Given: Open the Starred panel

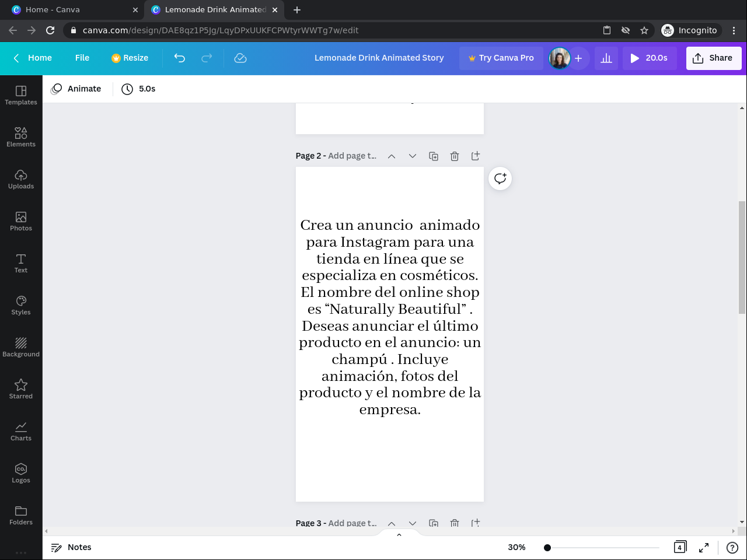Looking at the screenshot, I should point(21,388).
